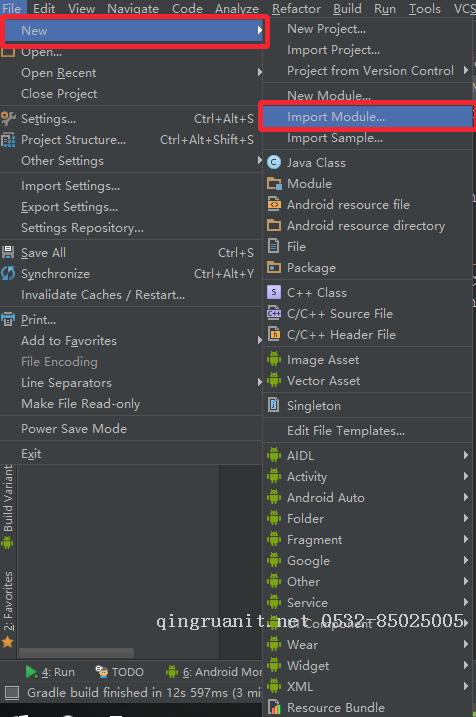Toggle the tool window button in status bar corner

[12, 693]
